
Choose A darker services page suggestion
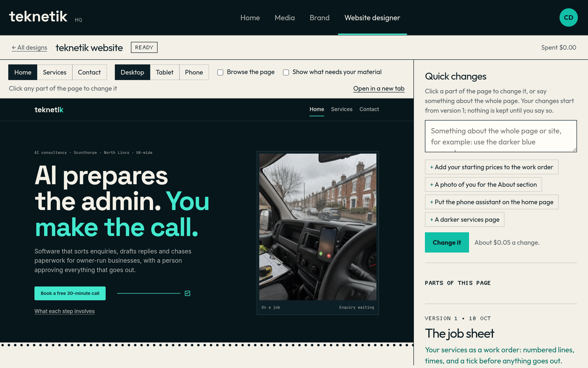(x=465, y=219)
